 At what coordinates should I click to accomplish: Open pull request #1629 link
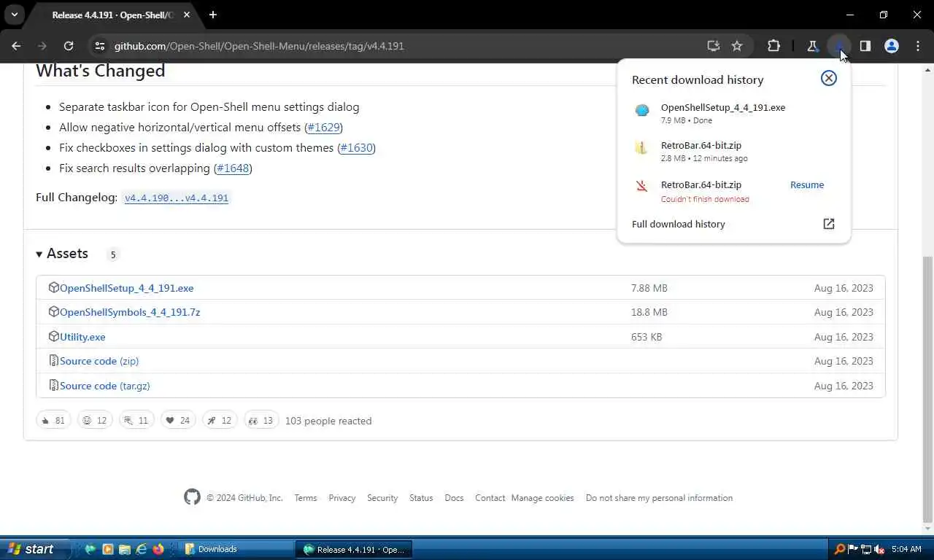(x=323, y=127)
